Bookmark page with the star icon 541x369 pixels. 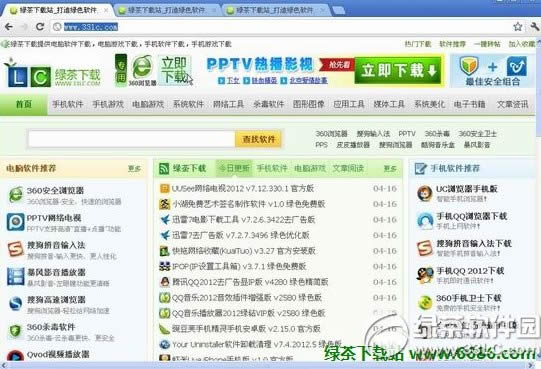click(x=518, y=27)
